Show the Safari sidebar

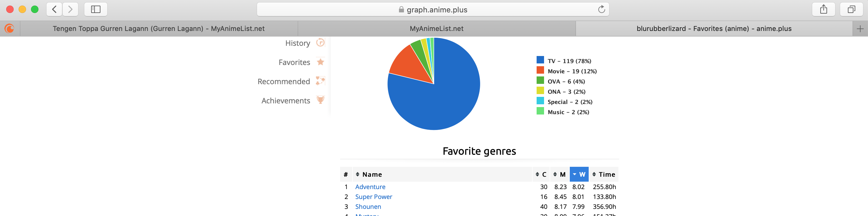[x=96, y=9]
